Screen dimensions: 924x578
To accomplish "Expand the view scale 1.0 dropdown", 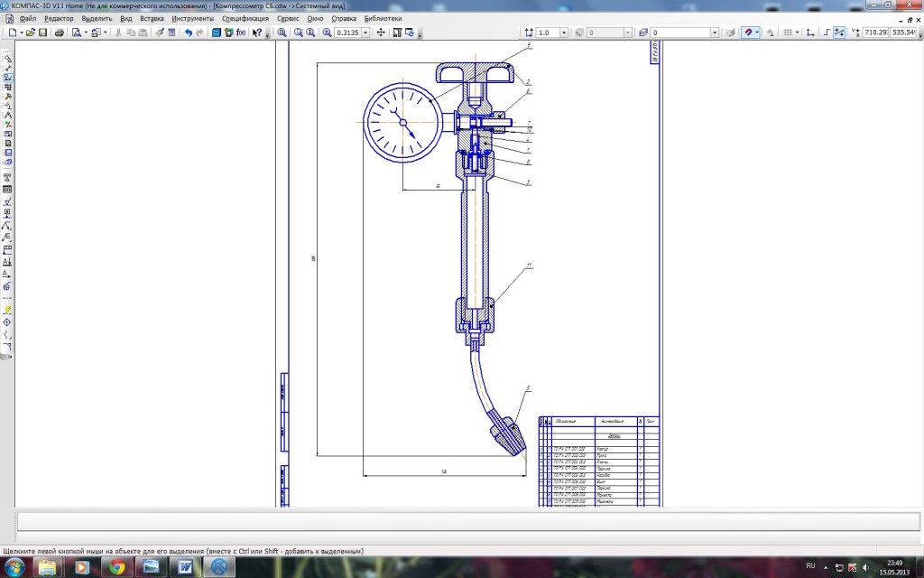I will (x=563, y=33).
